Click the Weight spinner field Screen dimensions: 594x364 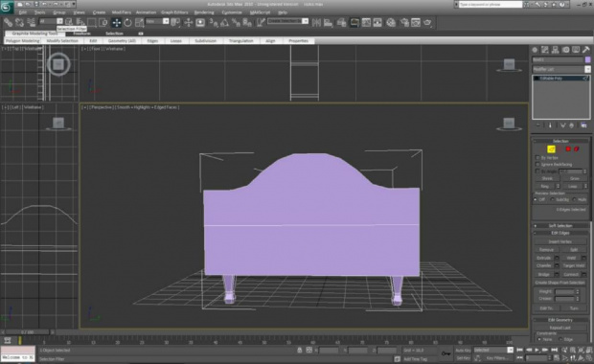click(x=564, y=291)
